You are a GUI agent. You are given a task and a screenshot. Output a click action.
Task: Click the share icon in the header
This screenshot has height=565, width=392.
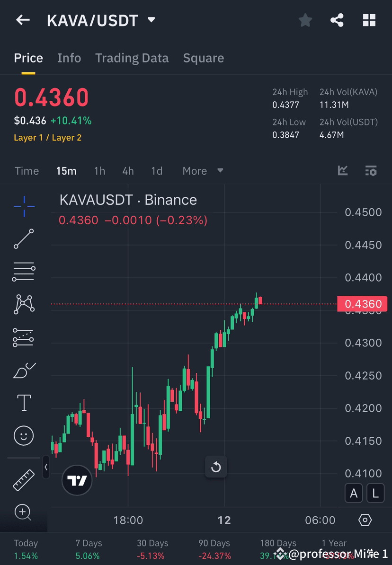pos(337,20)
